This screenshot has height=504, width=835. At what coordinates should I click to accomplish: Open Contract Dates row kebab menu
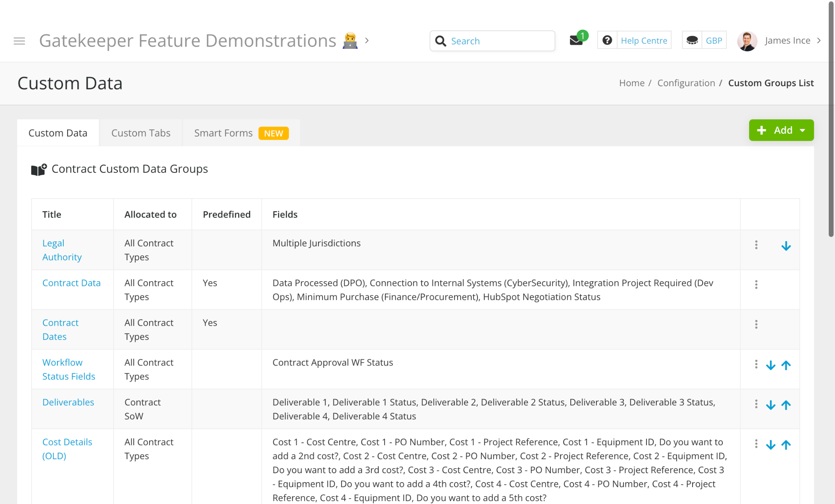pos(756,324)
